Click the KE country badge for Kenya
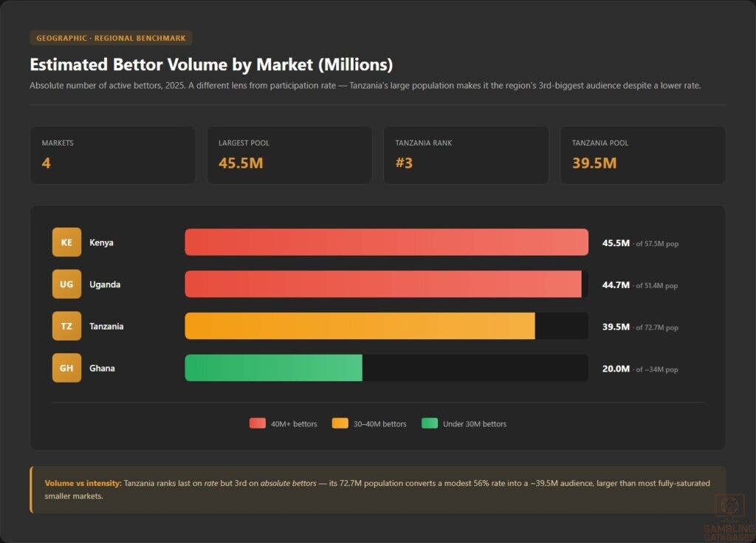The image size is (756, 543). 66,242
